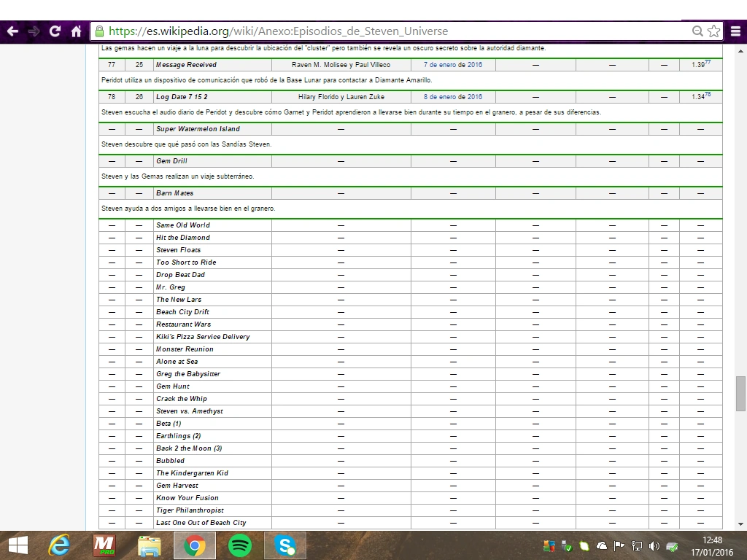
Task: Open the Chrome hamburger menu
Action: coord(735,31)
